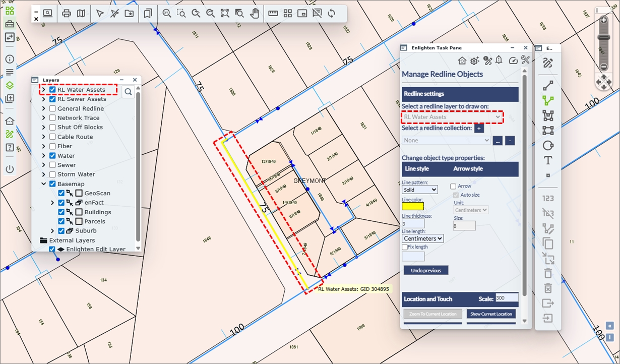The image size is (620, 364).
Task: Open the Line length Centimeters dropdown
Action: [422, 238]
